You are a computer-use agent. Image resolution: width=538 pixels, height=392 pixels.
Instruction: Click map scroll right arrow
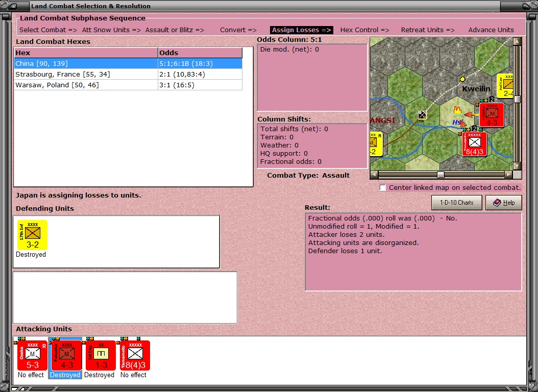click(x=508, y=175)
